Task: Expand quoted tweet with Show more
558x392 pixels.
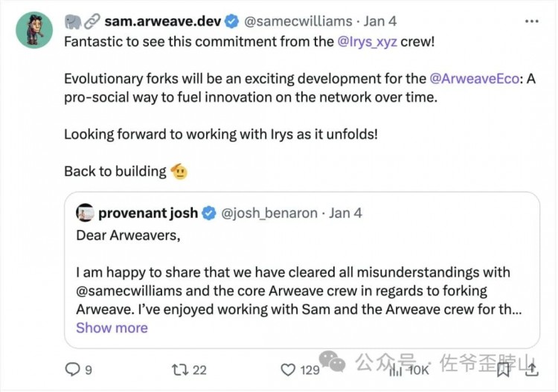Action: pos(112,327)
